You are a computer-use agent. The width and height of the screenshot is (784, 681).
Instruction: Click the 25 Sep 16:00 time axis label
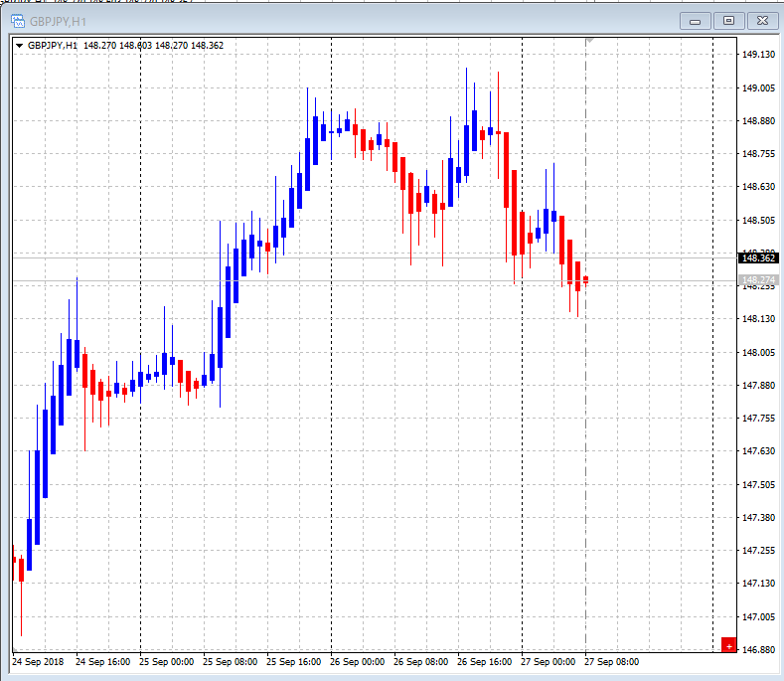[293, 662]
